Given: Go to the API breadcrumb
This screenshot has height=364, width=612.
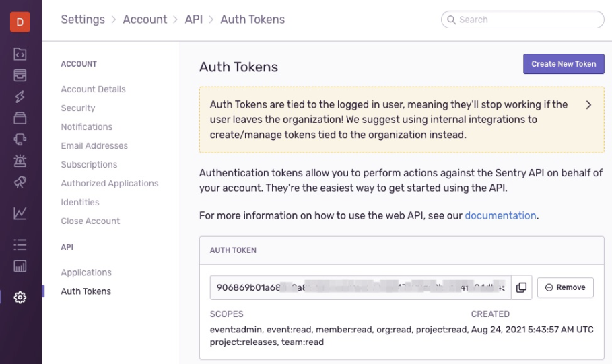Looking at the screenshot, I should (194, 20).
